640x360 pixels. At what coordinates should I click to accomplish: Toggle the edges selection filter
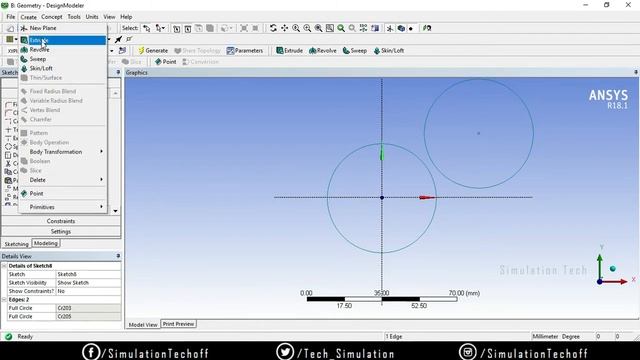click(x=188, y=28)
